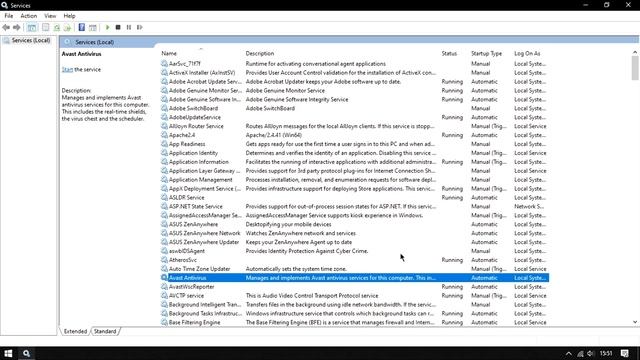Open the Windows Start button
The image size is (640, 360).
(x=8, y=353)
